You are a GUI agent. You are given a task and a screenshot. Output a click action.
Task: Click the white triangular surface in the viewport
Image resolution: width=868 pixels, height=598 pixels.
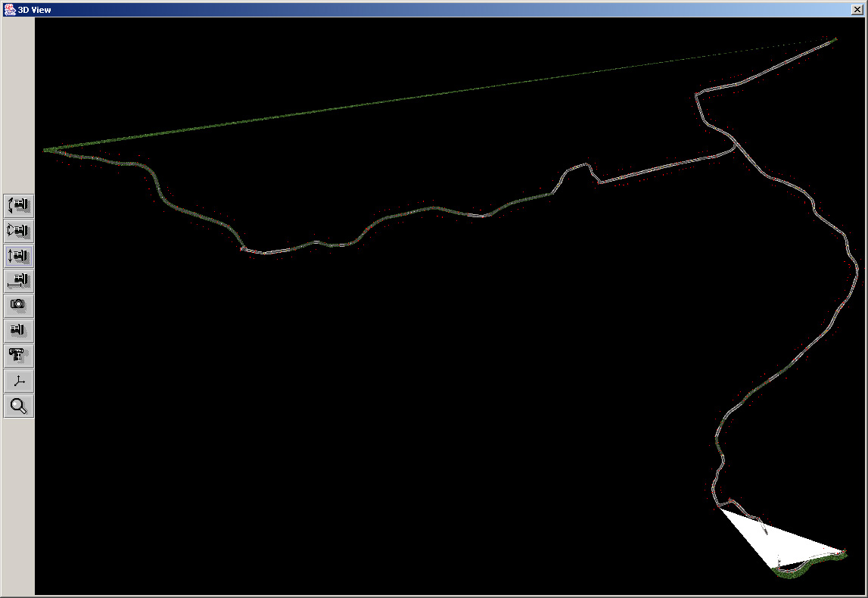coord(779,539)
